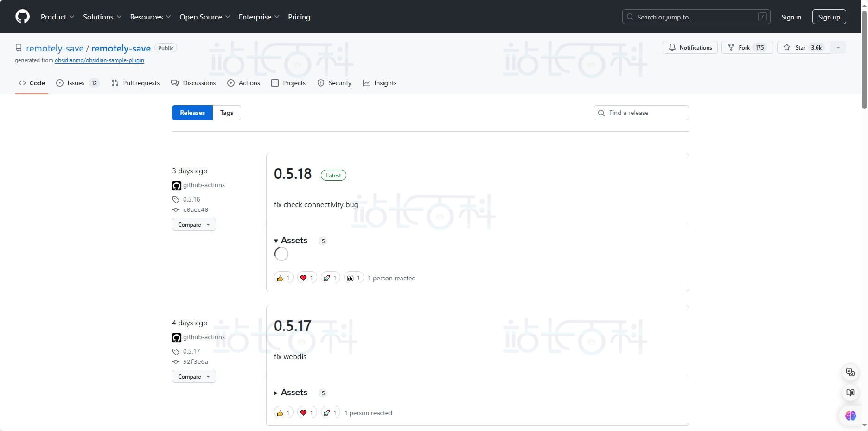This screenshot has width=868, height=431.
Task: Click rocket reaction on release 0.5.18
Action: 330,278
